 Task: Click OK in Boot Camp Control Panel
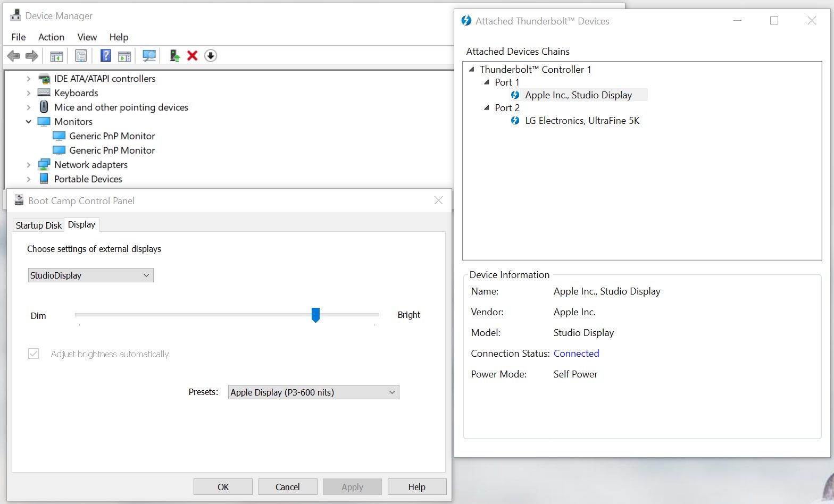click(223, 487)
